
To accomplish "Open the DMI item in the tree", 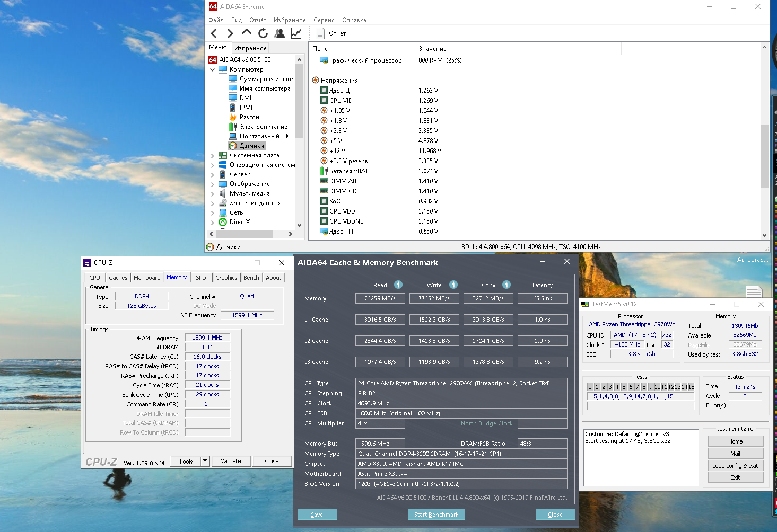I will tap(240, 98).
